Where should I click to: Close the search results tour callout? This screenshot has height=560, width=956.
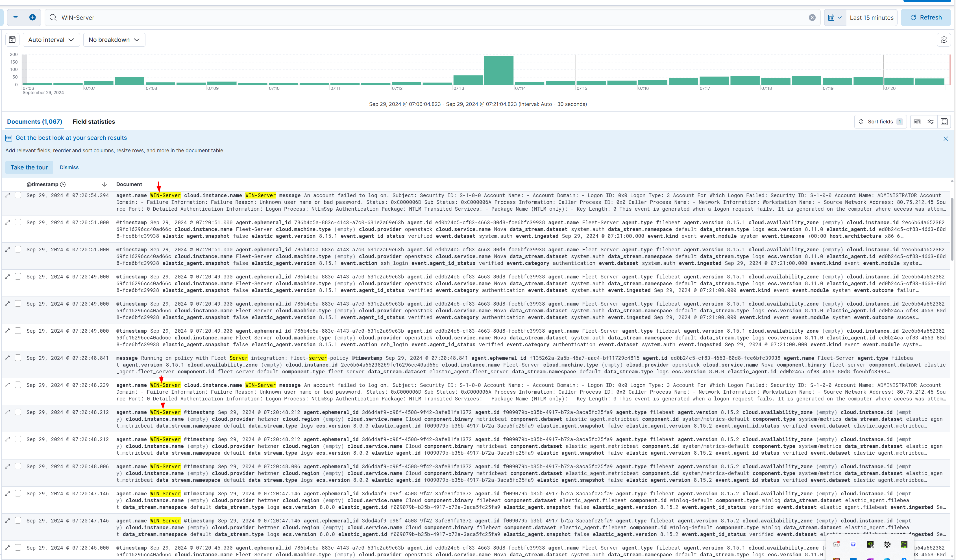tap(945, 139)
